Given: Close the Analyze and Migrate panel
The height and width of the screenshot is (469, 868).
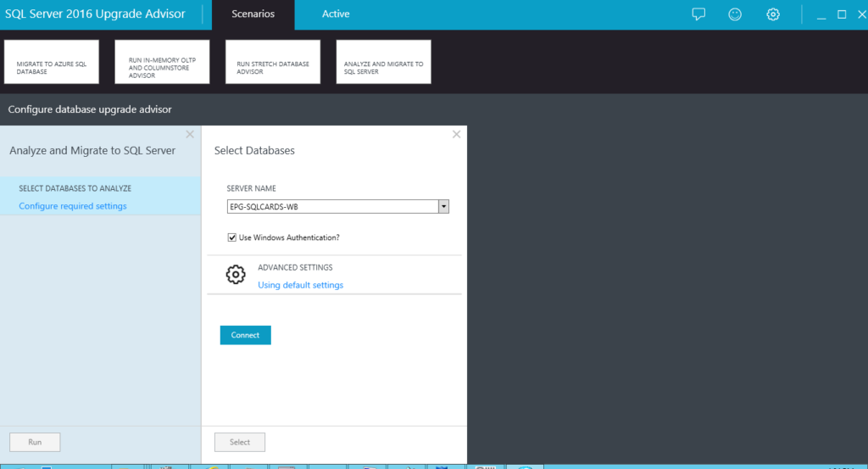Looking at the screenshot, I should [x=190, y=134].
